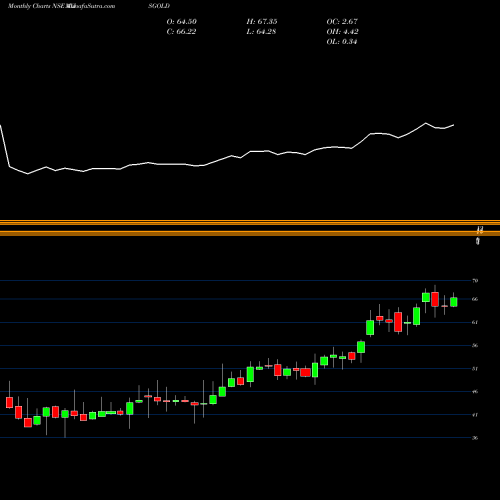Click the 66 price axis label
500x500 pixels.
(475, 299)
